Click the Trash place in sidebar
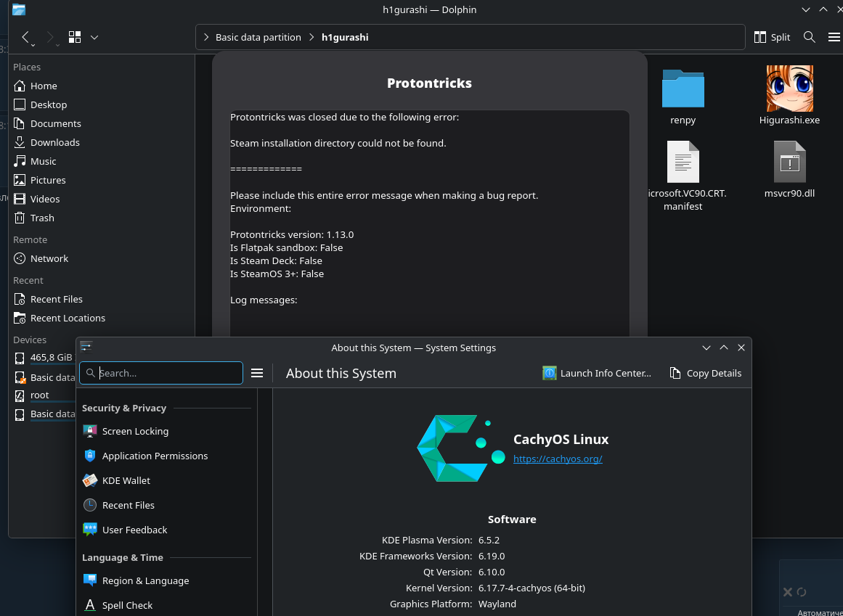 (42, 218)
